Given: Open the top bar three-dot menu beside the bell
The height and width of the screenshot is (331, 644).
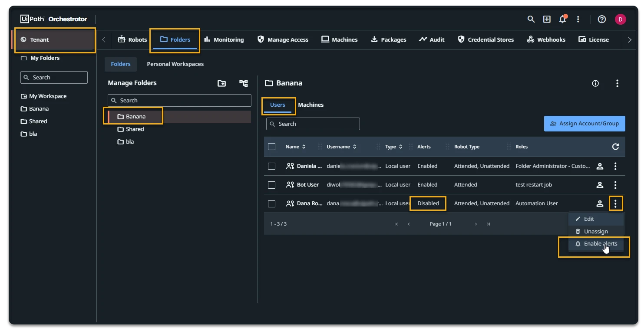Looking at the screenshot, I should click(578, 19).
